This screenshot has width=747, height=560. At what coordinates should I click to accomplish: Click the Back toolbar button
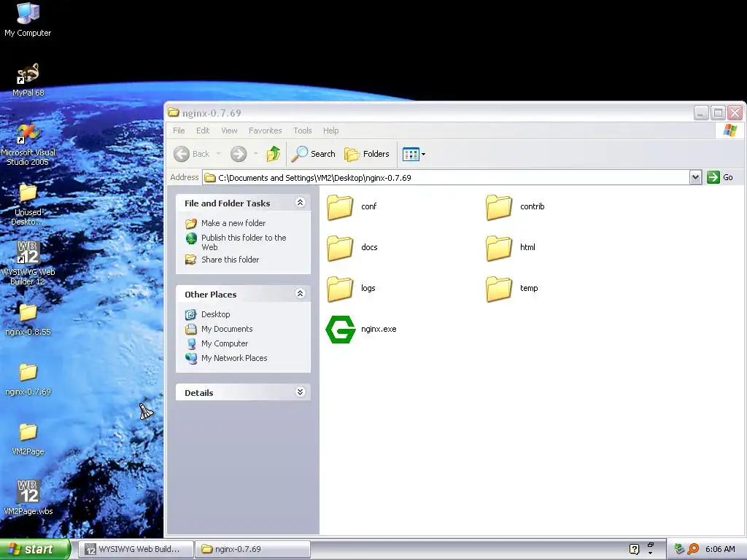192,154
